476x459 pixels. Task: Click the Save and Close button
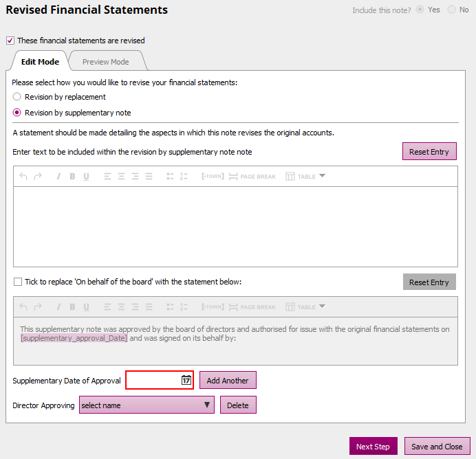point(437,447)
